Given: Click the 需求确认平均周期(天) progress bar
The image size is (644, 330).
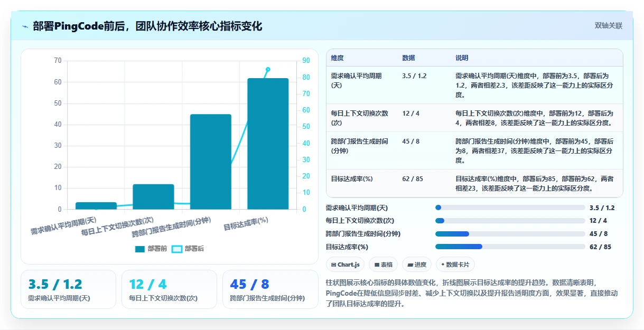Looking at the screenshot, I should click(510, 208).
